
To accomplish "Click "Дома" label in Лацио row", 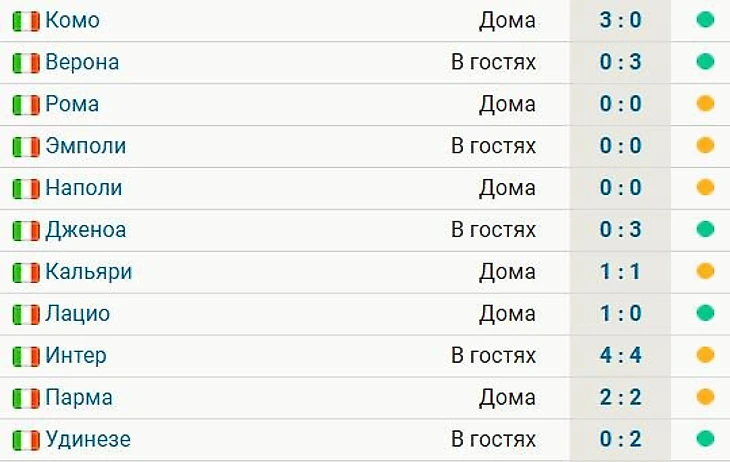I will [x=507, y=314].
